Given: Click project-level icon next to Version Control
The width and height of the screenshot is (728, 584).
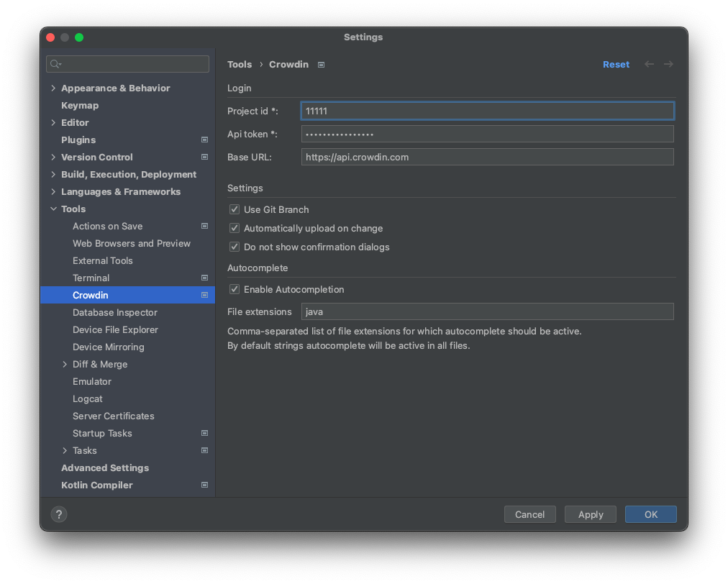Looking at the screenshot, I should (204, 157).
